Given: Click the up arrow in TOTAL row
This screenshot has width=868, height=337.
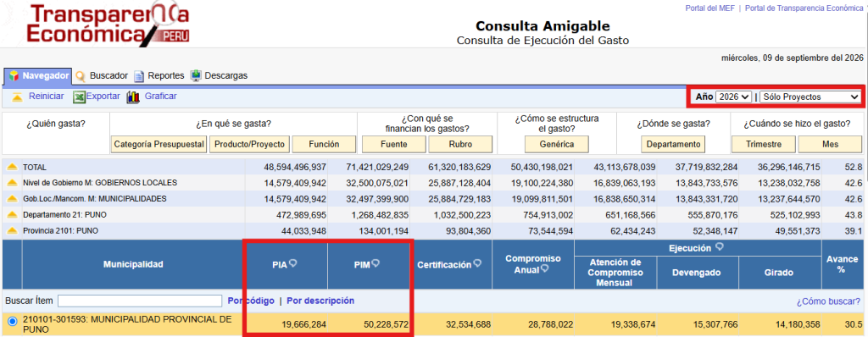Looking at the screenshot, I should 12,167.
